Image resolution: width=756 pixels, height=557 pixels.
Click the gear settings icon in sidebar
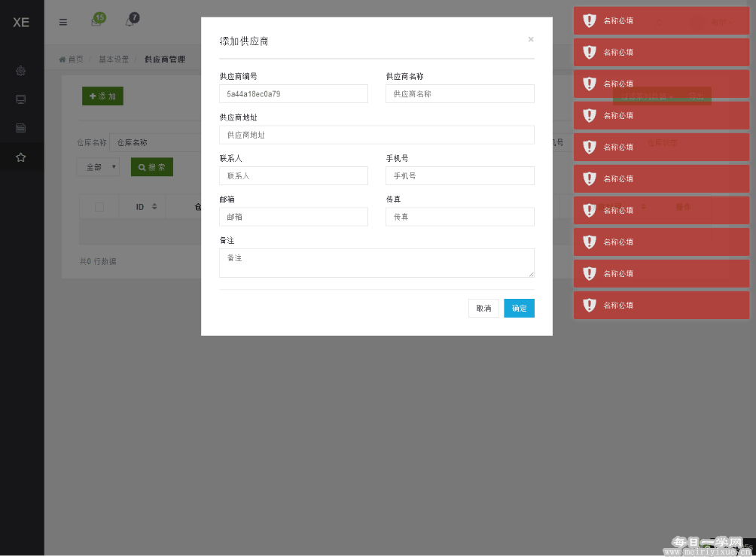(x=21, y=71)
